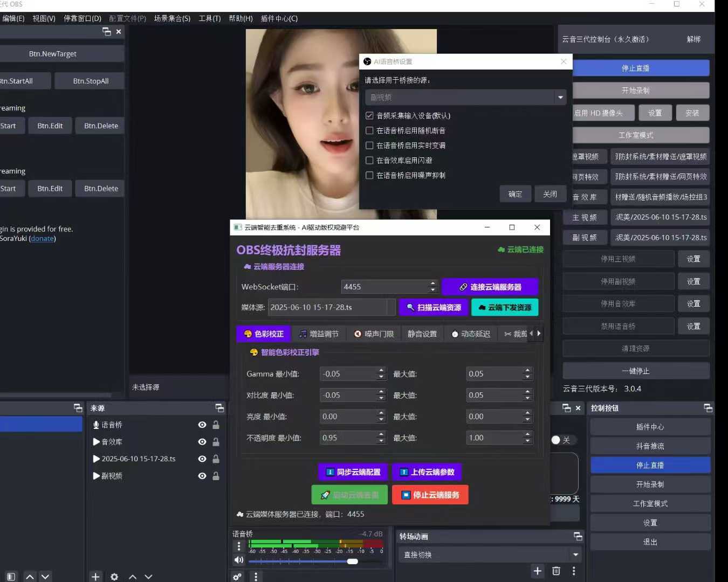The image size is (728, 582).
Task: Switch to 噪声门限 tab
Action: coord(374,334)
